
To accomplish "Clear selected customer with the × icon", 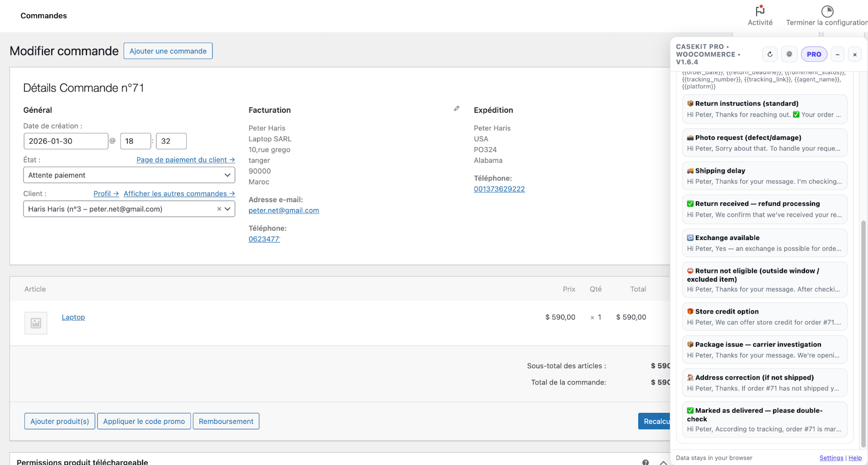I will [x=219, y=209].
